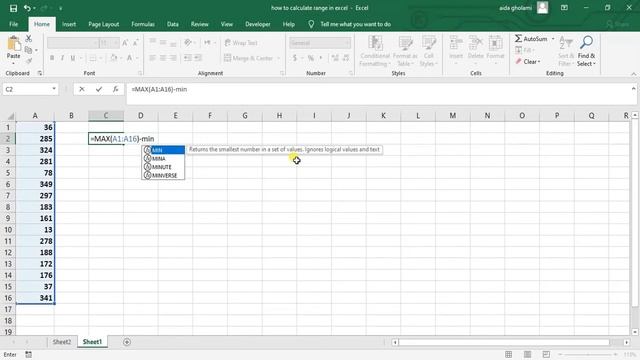This screenshot has height=360, width=640.
Task: Toggle Italic formatting
Action: [62, 58]
